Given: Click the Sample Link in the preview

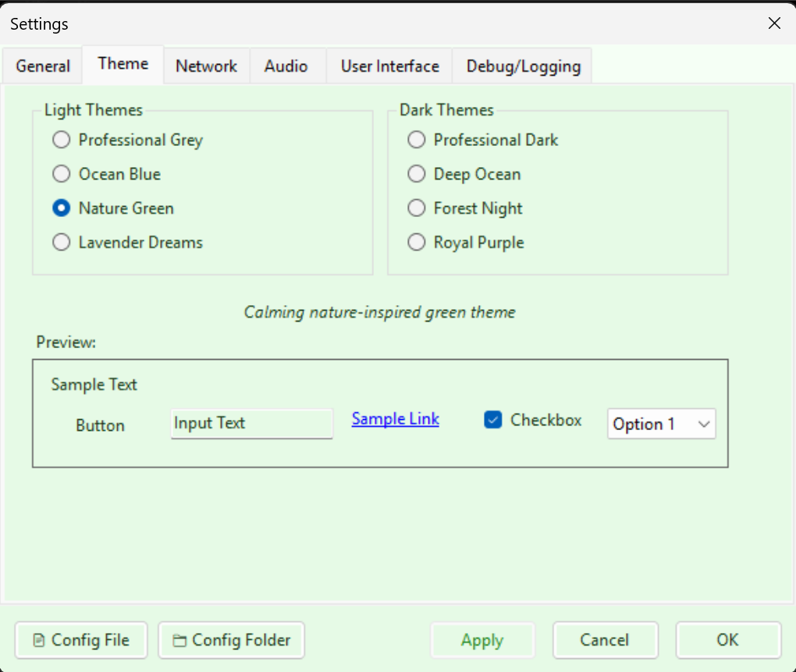Looking at the screenshot, I should [395, 418].
